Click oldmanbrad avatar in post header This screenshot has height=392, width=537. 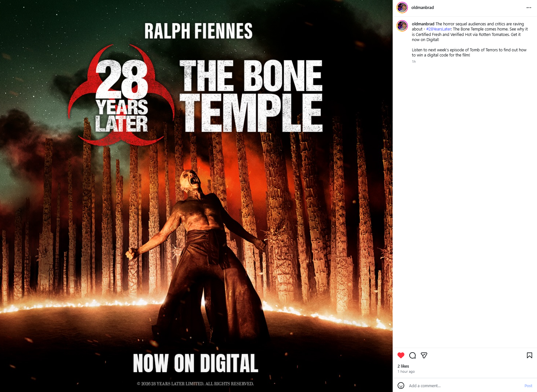click(402, 7)
